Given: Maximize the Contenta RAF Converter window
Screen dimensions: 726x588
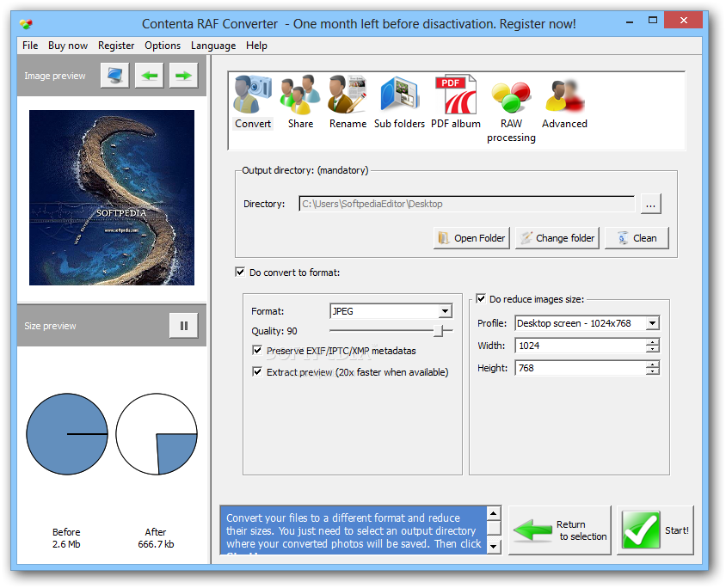Looking at the screenshot, I should [652, 21].
